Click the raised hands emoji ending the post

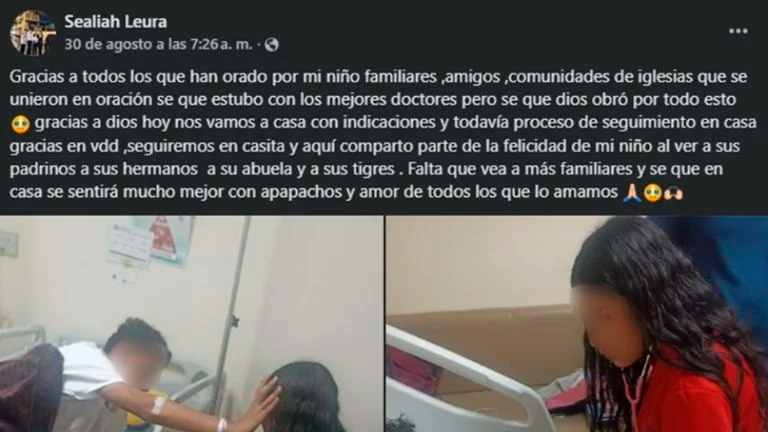pos(674,193)
